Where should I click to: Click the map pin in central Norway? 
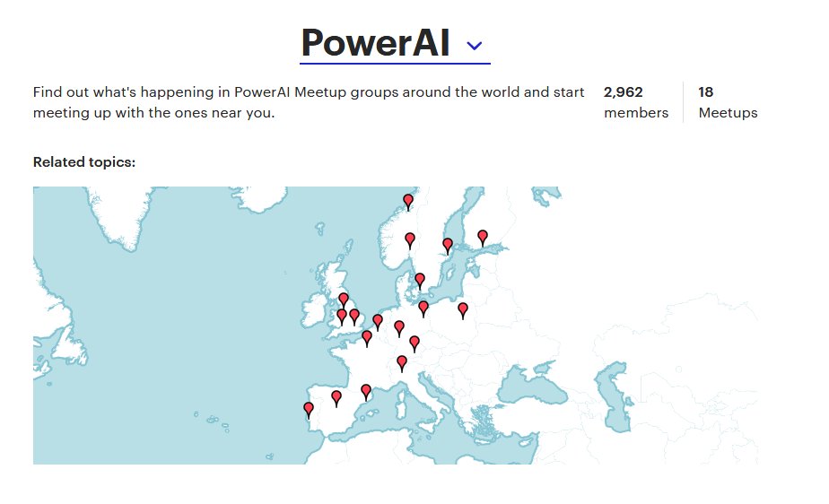(408, 202)
